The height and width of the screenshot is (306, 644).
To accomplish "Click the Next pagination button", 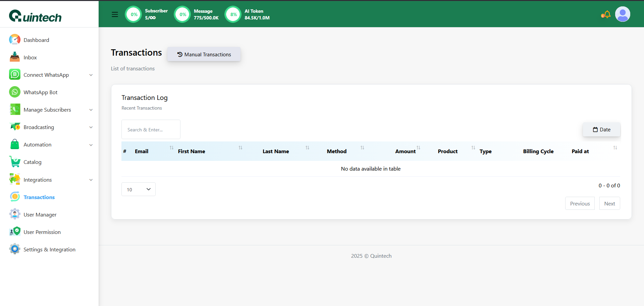I will coord(609,203).
